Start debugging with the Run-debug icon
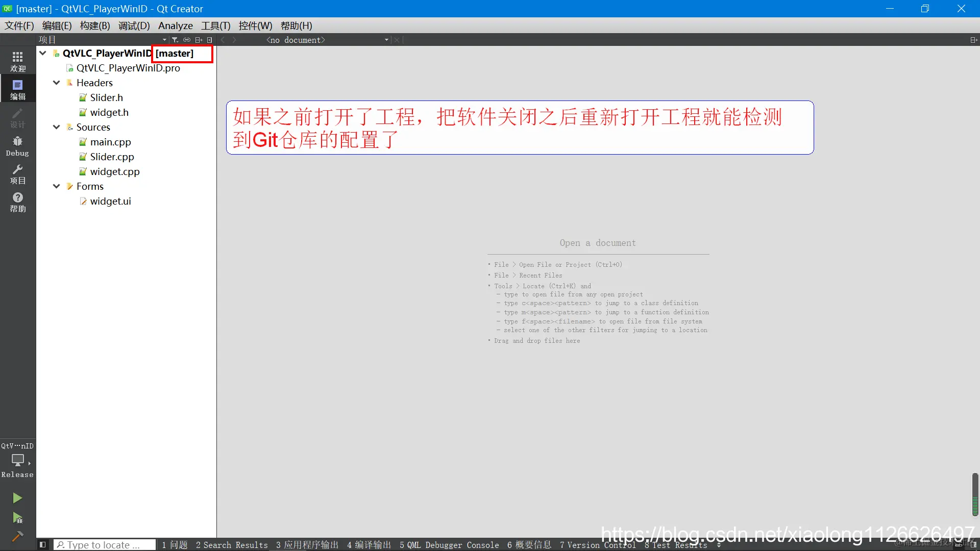980x551 pixels. pyautogui.click(x=17, y=518)
